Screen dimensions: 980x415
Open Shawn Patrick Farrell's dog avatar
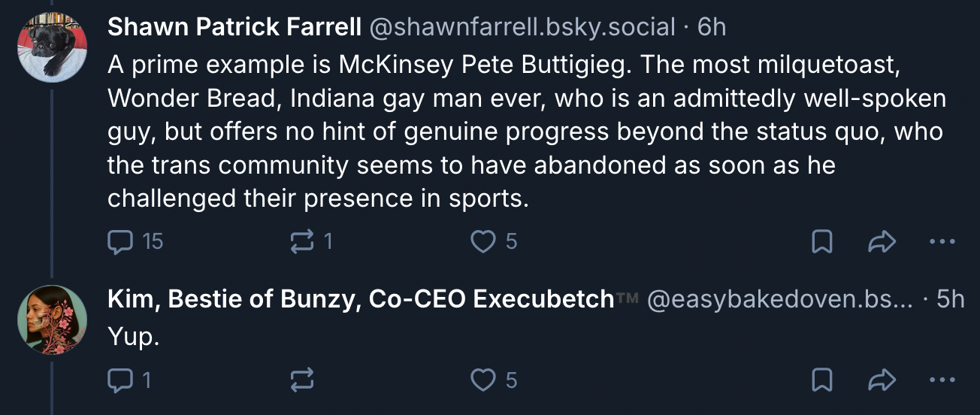pos(52,47)
